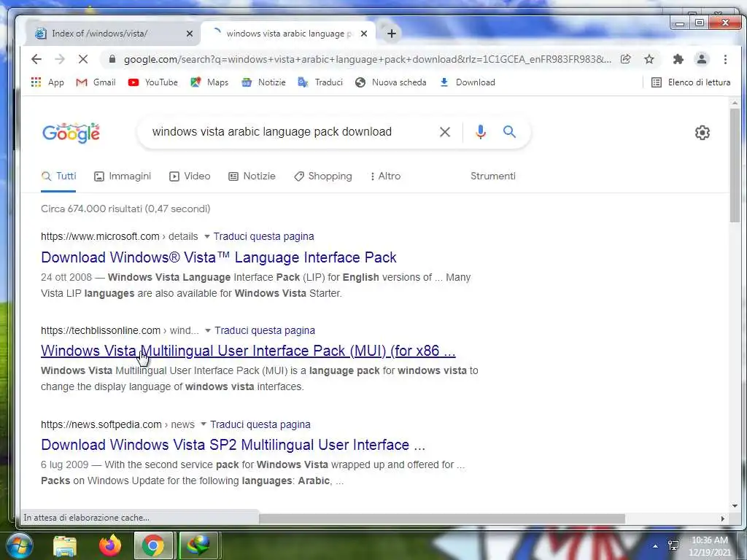Translate the microsoft.com result page

(263, 237)
